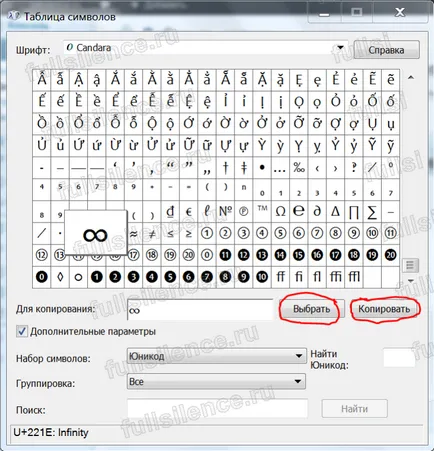This screenshot has height=451, width=434.
Task: Select the black circled 20 symbol
Action: click(x=390, y=255)
